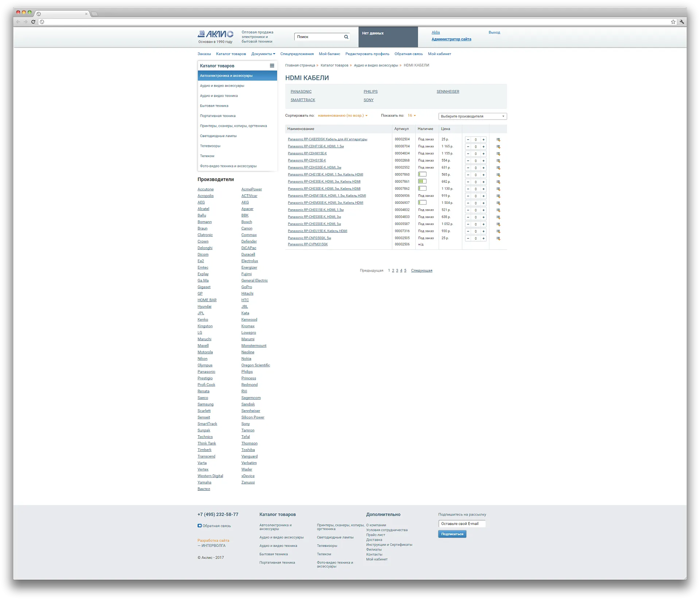Filter by SMARTTRACK brand link

click(x=303, y=100)
